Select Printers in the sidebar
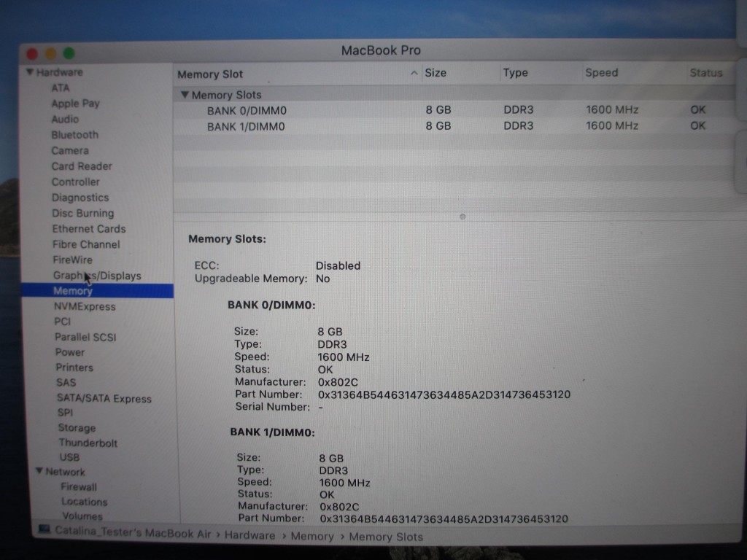 (74, 367)
